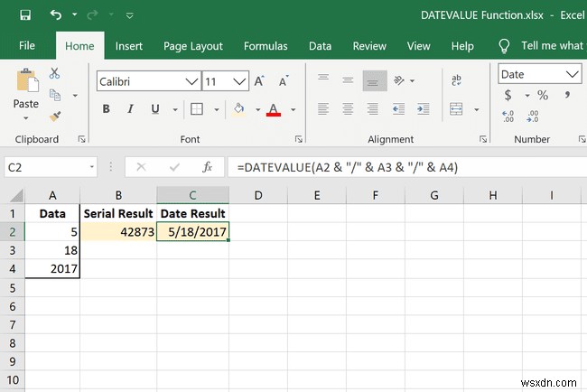Toggle highlighted Bottom Align button
Image resolution: width=587 pixels, height=392 pixels.
click(375, 80)
